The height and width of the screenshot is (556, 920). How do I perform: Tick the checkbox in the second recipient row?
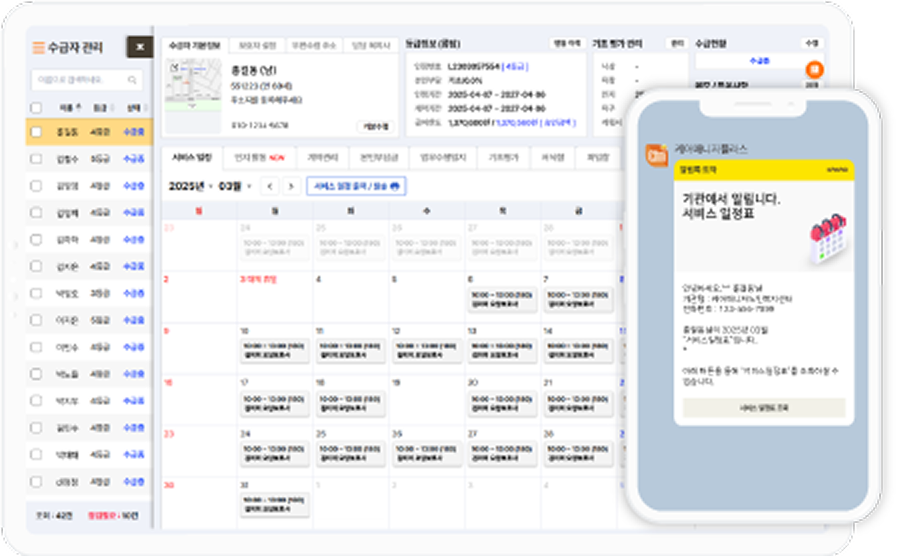[x=37, y=158]
